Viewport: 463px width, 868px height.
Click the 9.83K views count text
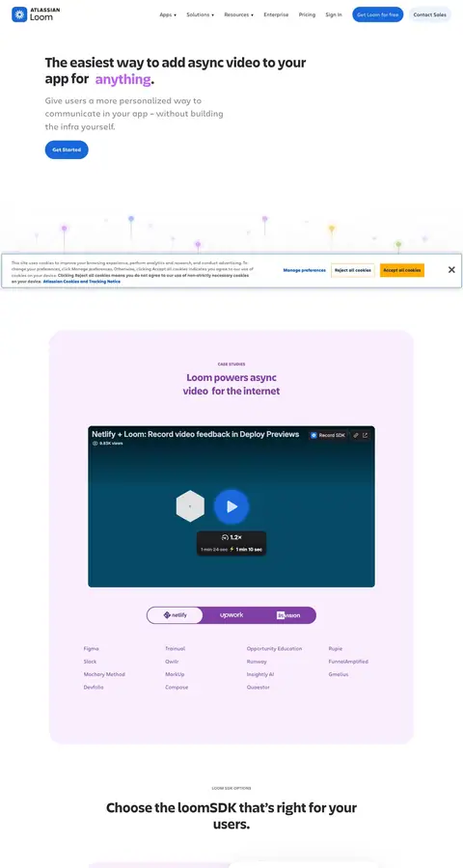(x=111, y=444)
